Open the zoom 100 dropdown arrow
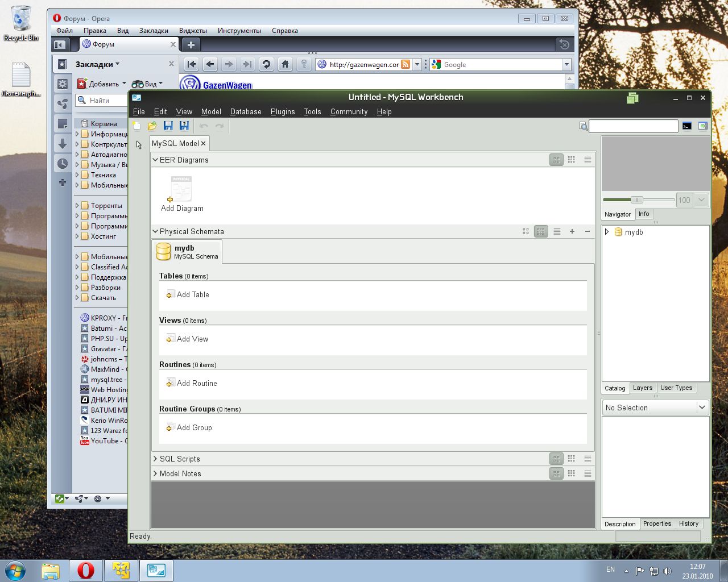Viewport: 728px width, 582px height. [701, 200]
